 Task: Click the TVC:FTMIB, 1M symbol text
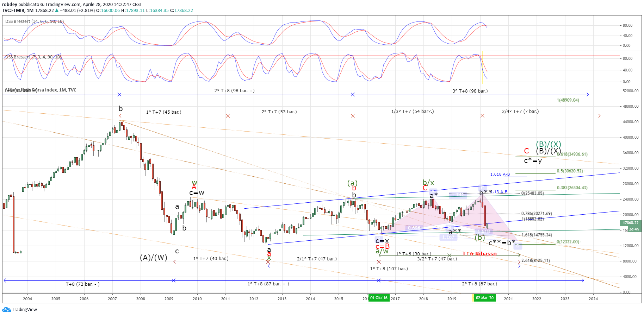18,11
